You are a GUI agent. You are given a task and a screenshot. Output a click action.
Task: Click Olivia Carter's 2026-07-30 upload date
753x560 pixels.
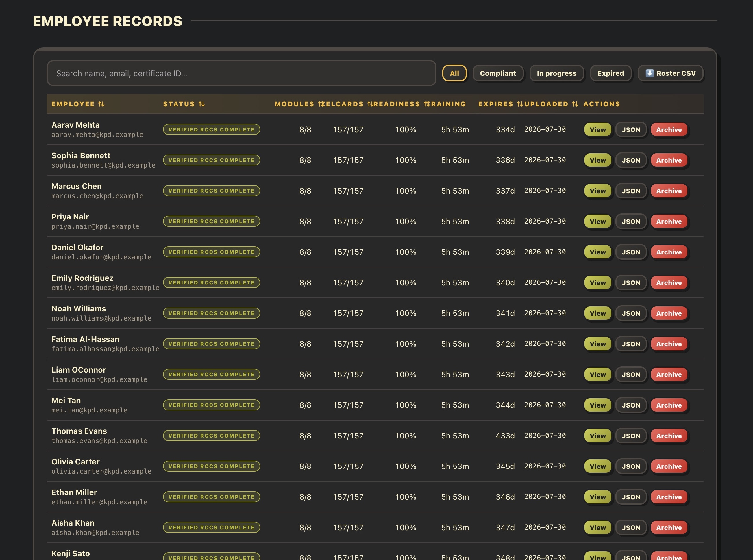pos(545,466)
